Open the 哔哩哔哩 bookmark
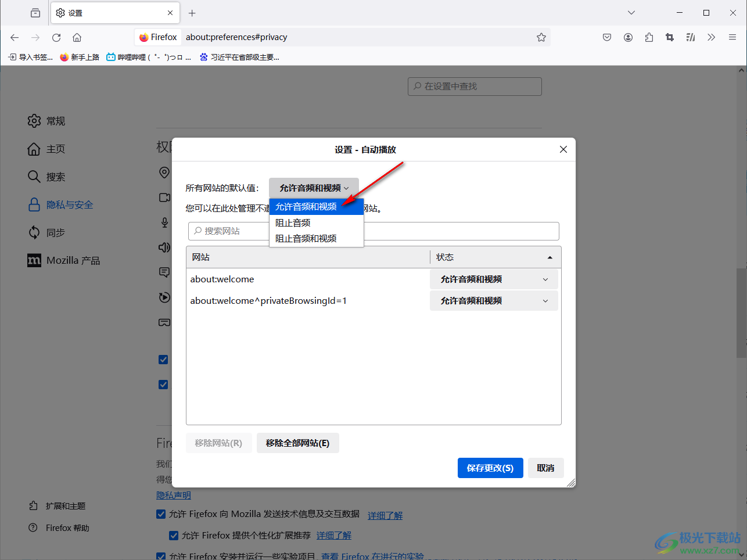The height and width of the screenshot is (560, 747). pos(149,57)
